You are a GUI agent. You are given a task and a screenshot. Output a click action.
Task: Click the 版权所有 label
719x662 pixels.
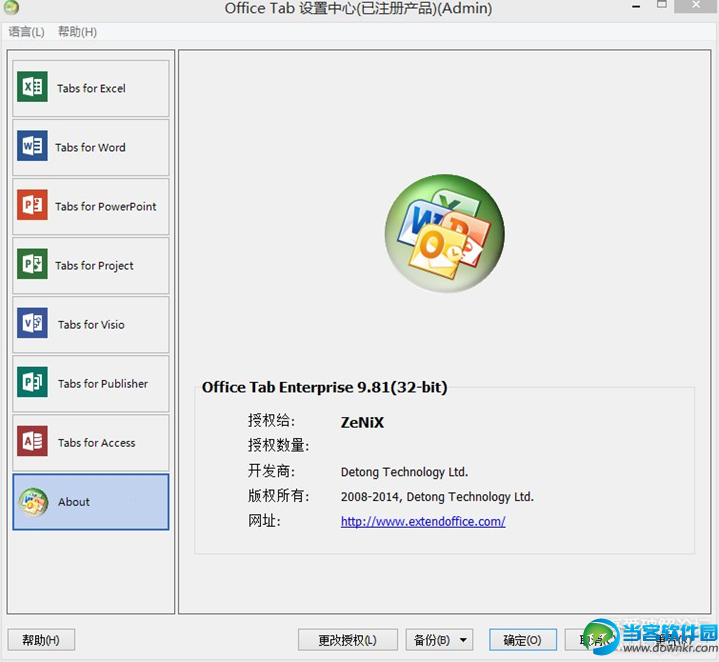[x=278, y=496]
